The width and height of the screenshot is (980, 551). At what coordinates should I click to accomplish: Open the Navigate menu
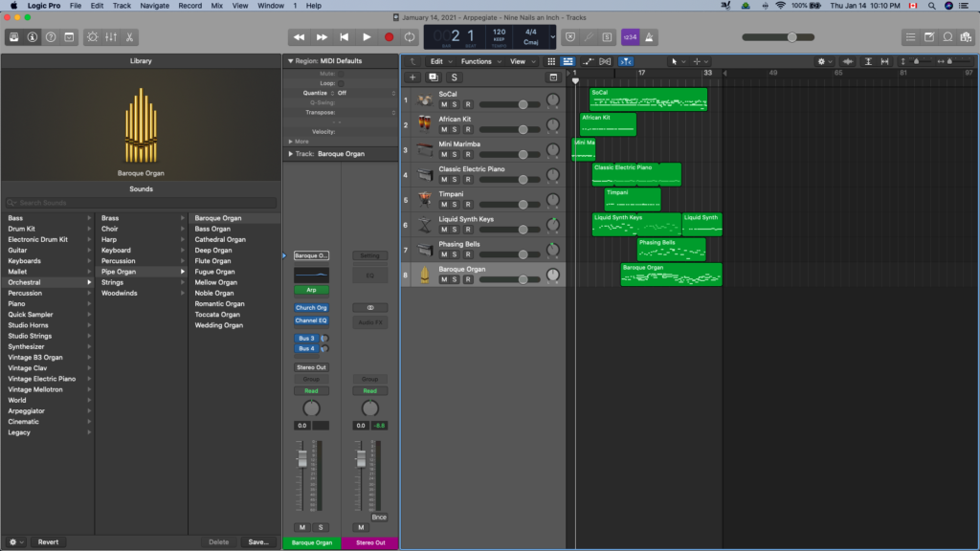[154, 6]
